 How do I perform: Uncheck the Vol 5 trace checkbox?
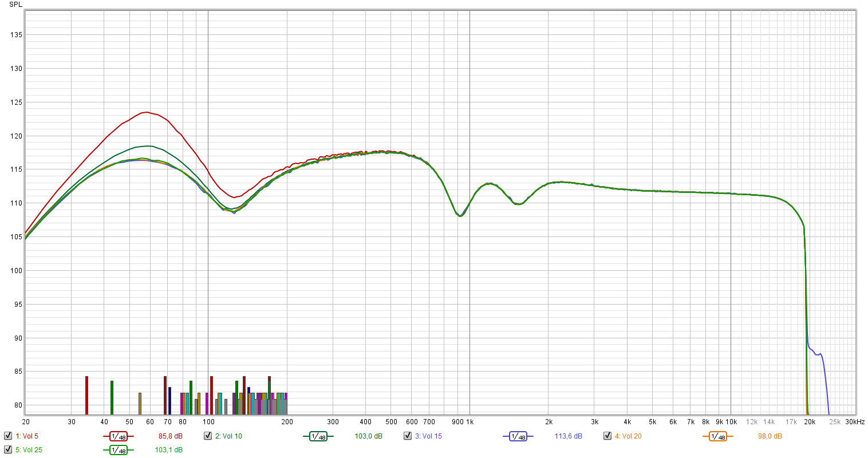coord(8,436)
